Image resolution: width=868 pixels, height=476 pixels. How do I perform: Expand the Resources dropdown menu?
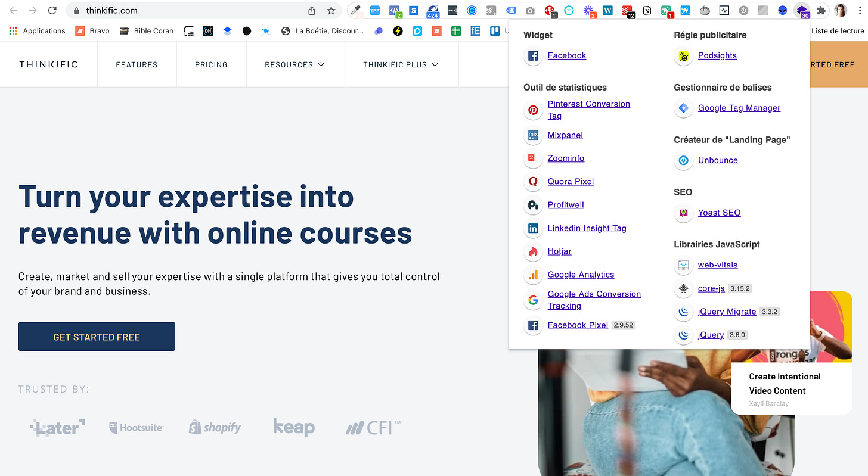(294, 64)
